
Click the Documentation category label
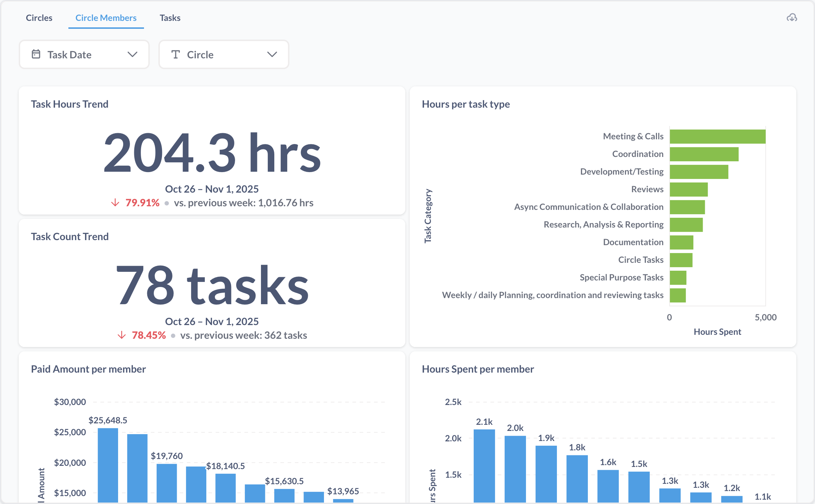point(633,242)
